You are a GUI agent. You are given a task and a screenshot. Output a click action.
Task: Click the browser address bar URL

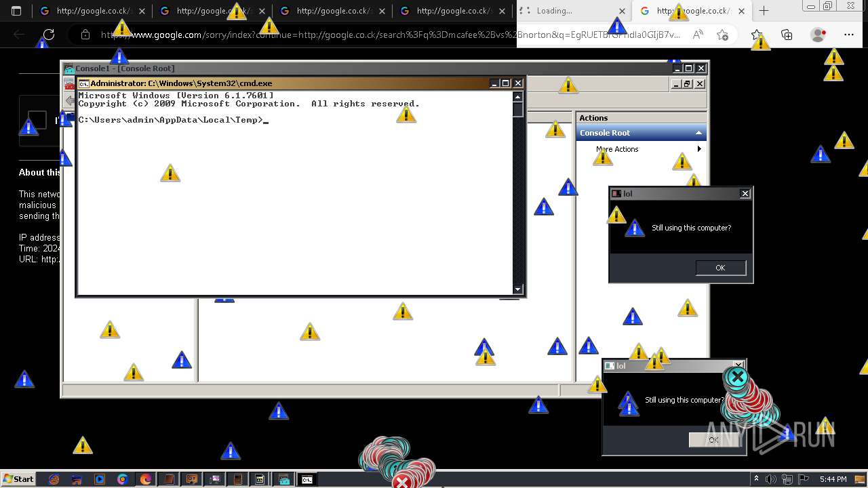390,35
